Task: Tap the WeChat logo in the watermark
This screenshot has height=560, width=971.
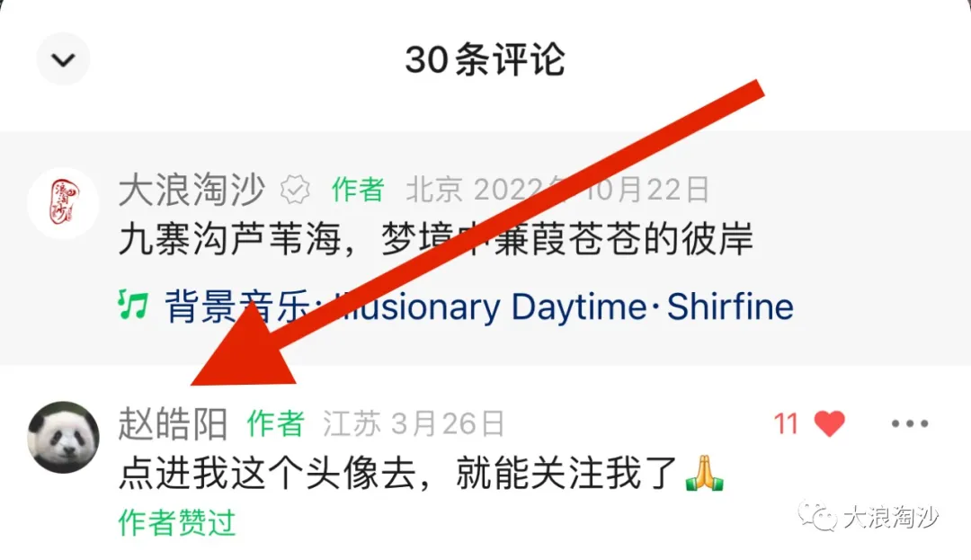Action: [x=817, y=515]
